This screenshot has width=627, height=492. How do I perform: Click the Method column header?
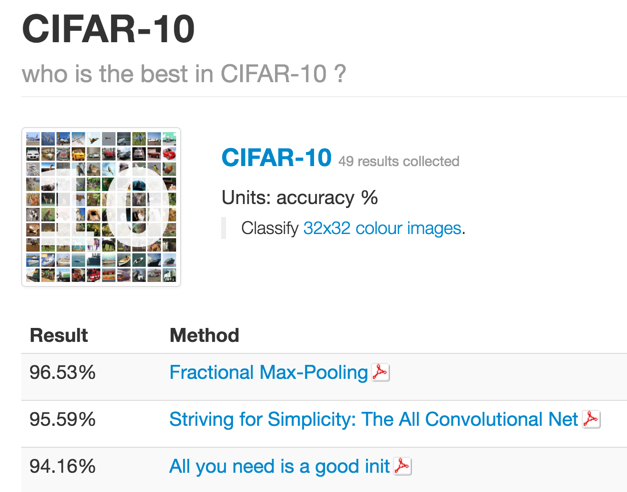204,335
